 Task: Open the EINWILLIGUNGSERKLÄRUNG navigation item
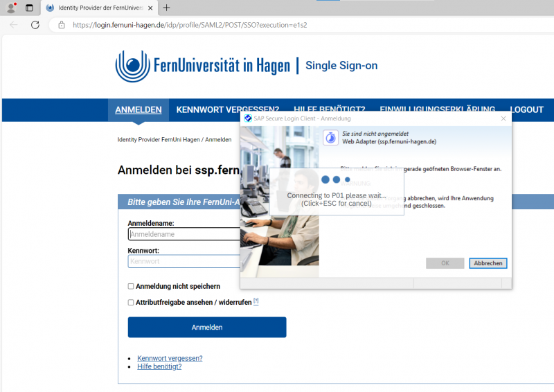click(438, 108)
